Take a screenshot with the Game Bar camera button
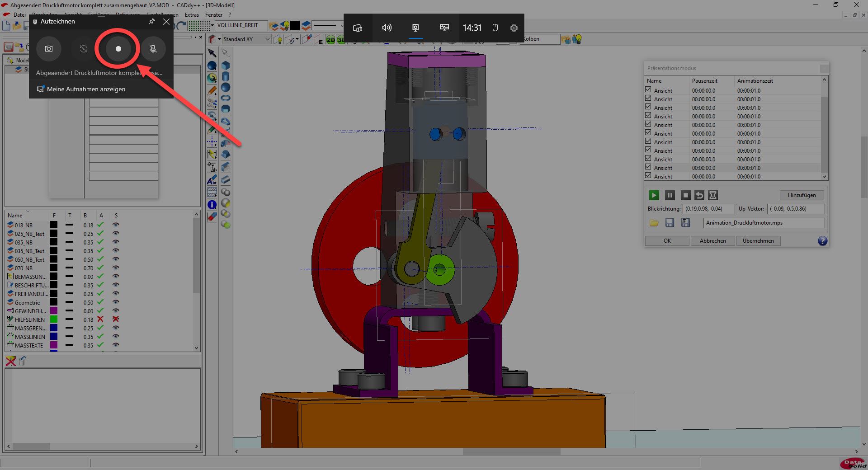Viewport: 868px width, 470px height. click(49, 49)
